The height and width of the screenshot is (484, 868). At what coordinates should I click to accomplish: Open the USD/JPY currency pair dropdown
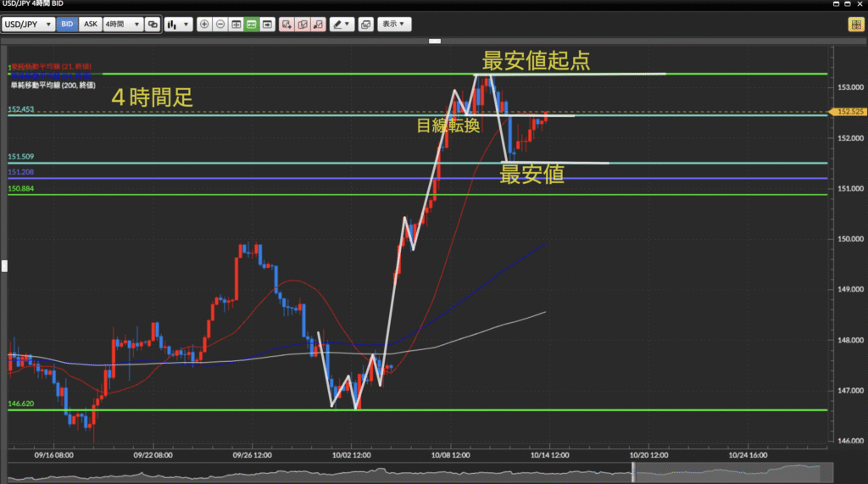pos(29,25)
